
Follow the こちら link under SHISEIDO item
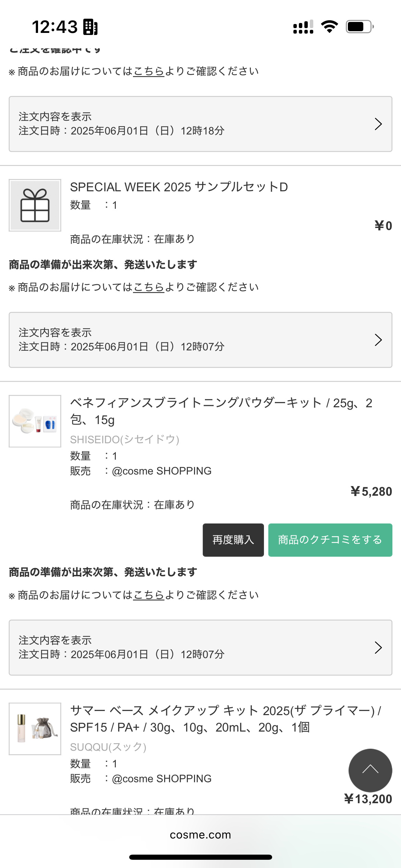pos(149,595)
